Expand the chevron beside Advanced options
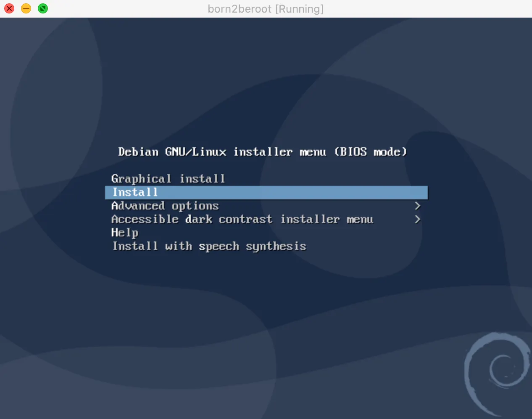This screenshot has height=419, width=532. pos(417,206)
